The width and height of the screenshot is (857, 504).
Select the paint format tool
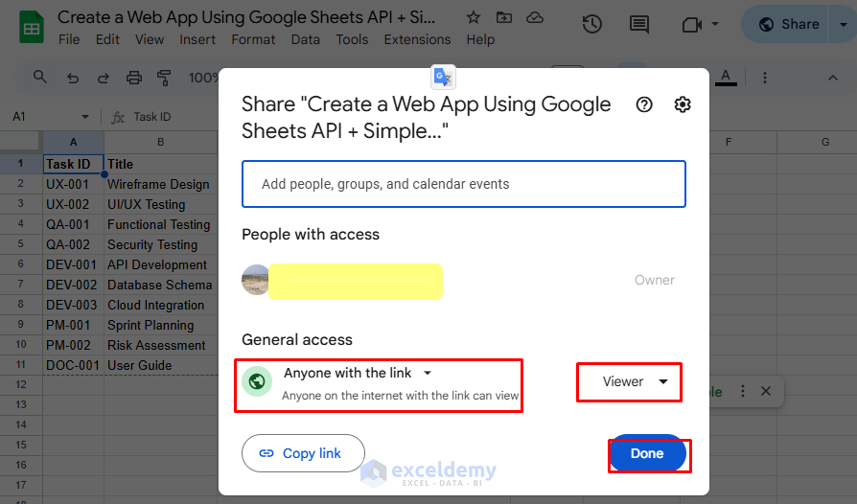tap(164, 78)
